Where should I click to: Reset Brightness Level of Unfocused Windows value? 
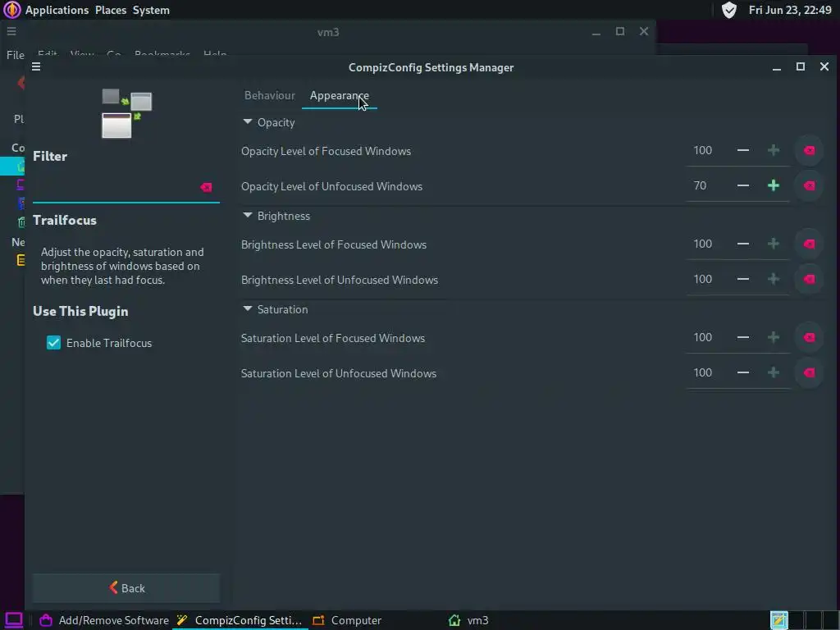[809, 279]
